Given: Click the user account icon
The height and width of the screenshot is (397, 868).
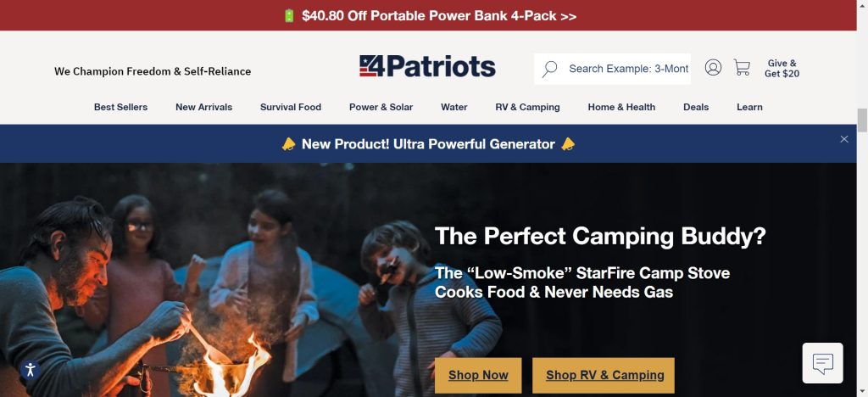Looking at the screenshot, I should [x=713, y=68].
